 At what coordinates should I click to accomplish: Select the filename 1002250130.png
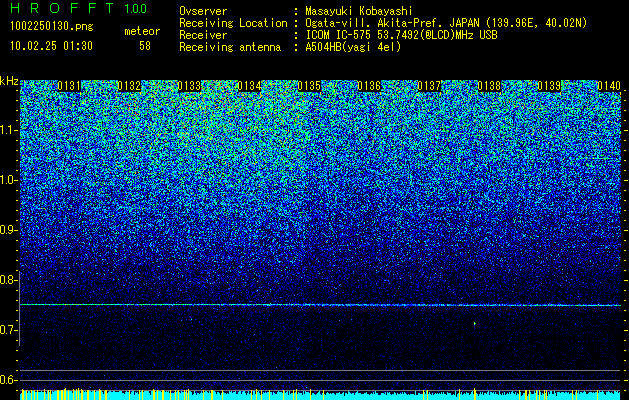(x=51, y=27)
